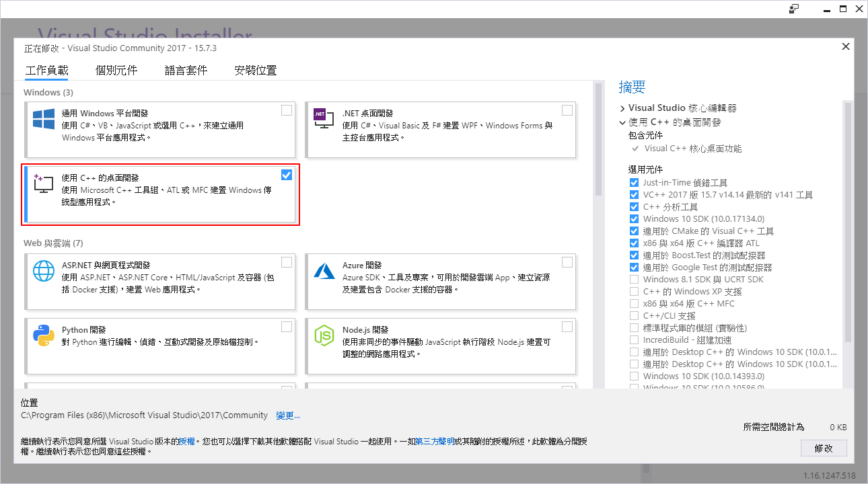The height and width of the screenshot is (484, 868).
Task: Click the Azure development icon
Action: pos(324,270)
